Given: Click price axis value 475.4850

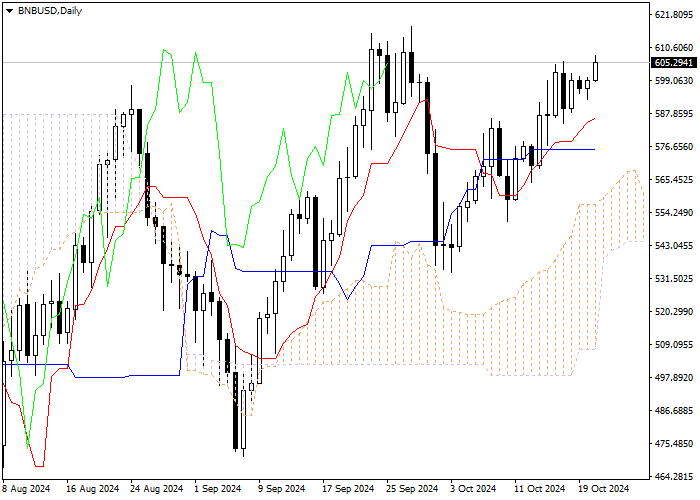Looking at the screenshot, I should [x=673, y=444].
